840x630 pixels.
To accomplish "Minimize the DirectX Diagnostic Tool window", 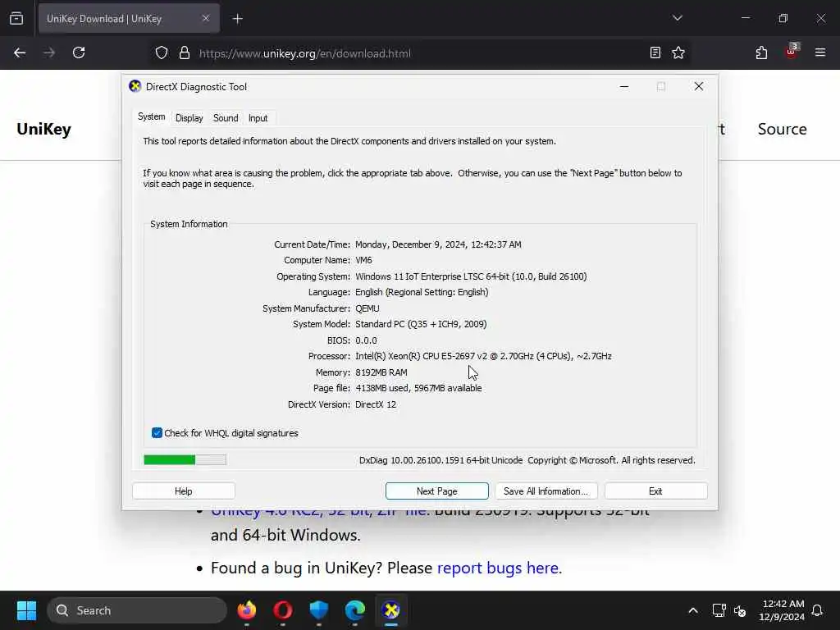I will tap(624, 86).
